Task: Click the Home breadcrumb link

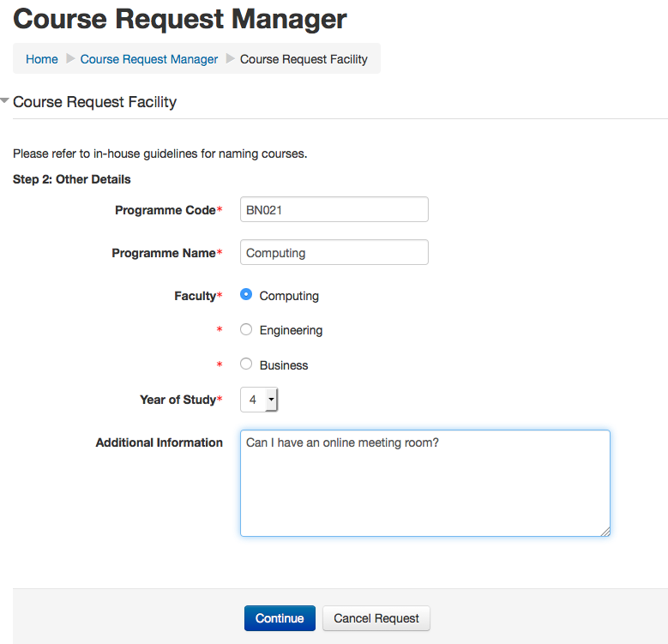Action: tap(42, 59)
